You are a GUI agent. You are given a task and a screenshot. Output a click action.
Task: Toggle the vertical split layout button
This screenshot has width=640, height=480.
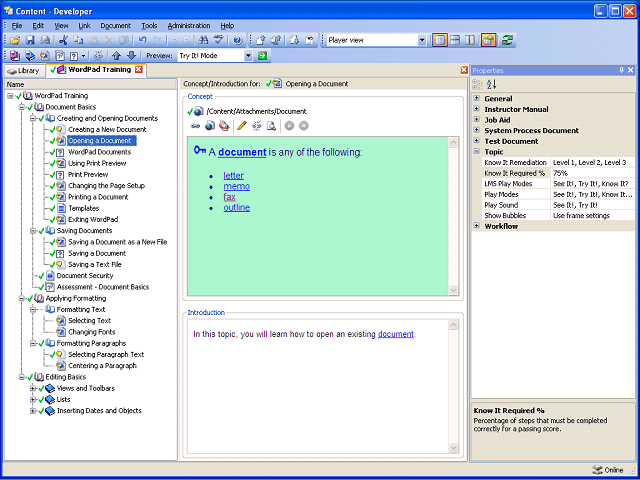point(470,40)
